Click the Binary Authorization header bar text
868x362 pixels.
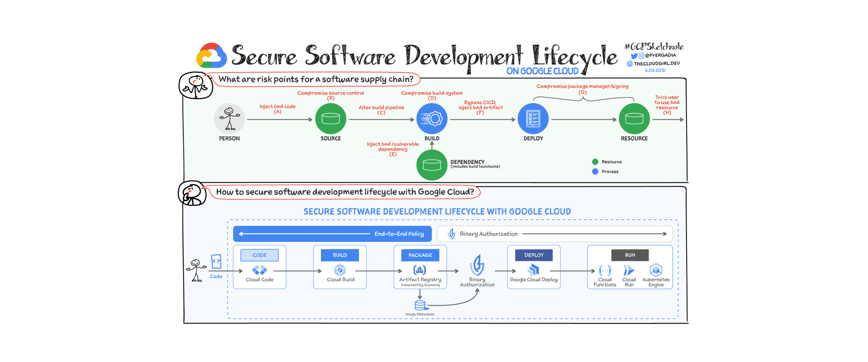coord(488,234)
